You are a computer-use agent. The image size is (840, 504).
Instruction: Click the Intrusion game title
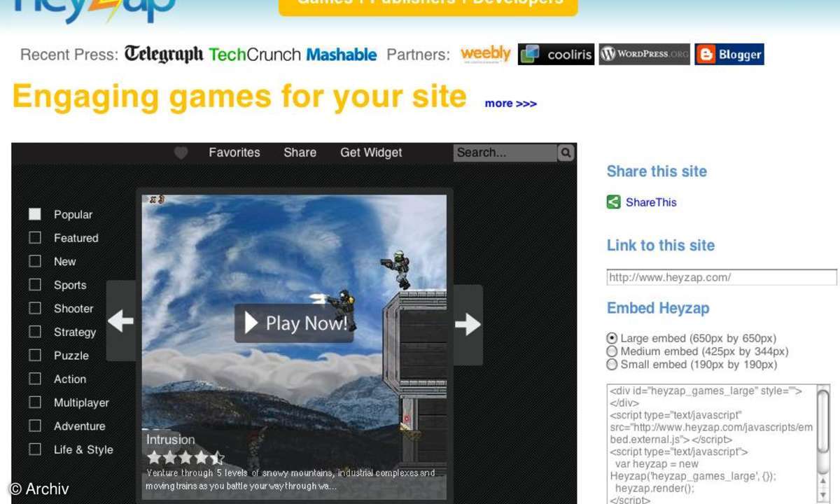170,440
